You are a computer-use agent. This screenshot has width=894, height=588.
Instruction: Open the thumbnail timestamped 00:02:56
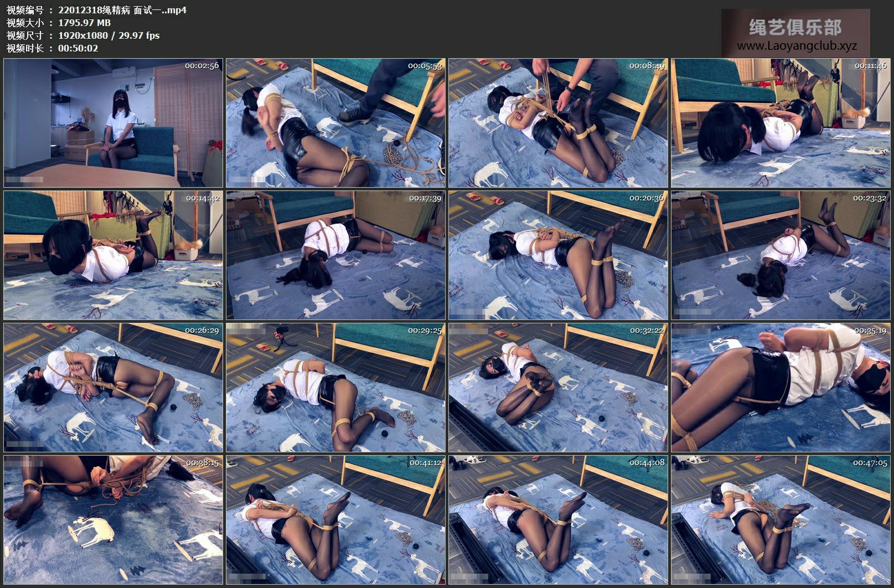click(x=113, y=123)
